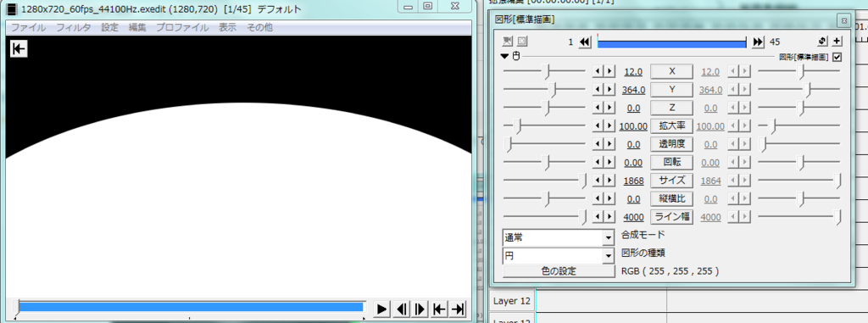Click the Z parameter button

(672, 108)
